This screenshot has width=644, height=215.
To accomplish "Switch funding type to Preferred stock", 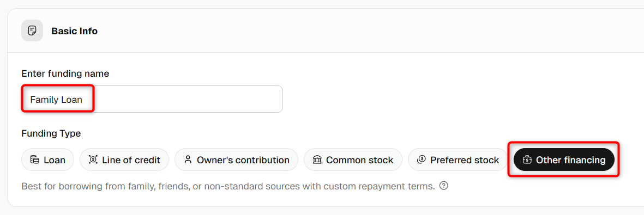I will [458, 159].
